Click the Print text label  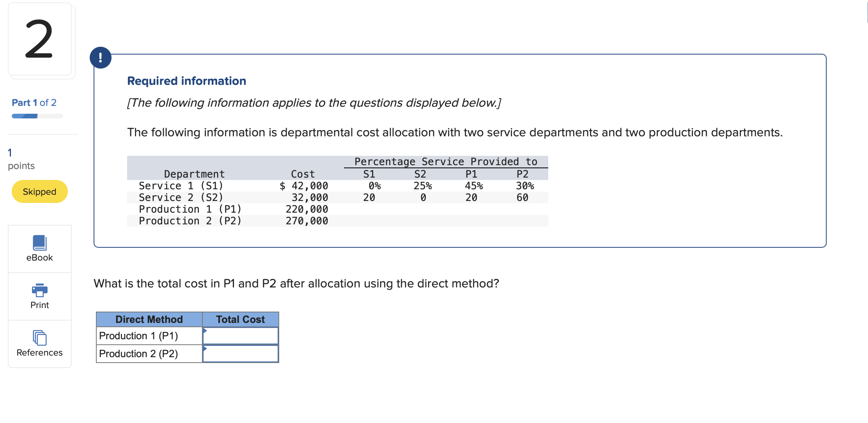pos(39,305)
